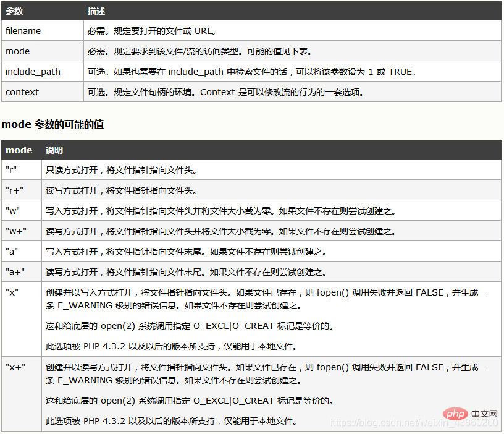This screenshot has height=434, width=504.
Task: Select the "a+" mode cell
Action: pos(15,272)
